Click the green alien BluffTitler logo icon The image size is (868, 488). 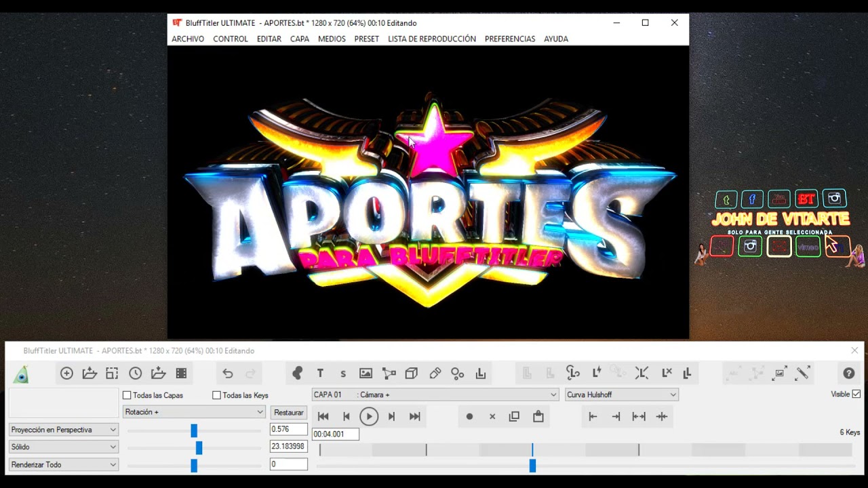21,374
